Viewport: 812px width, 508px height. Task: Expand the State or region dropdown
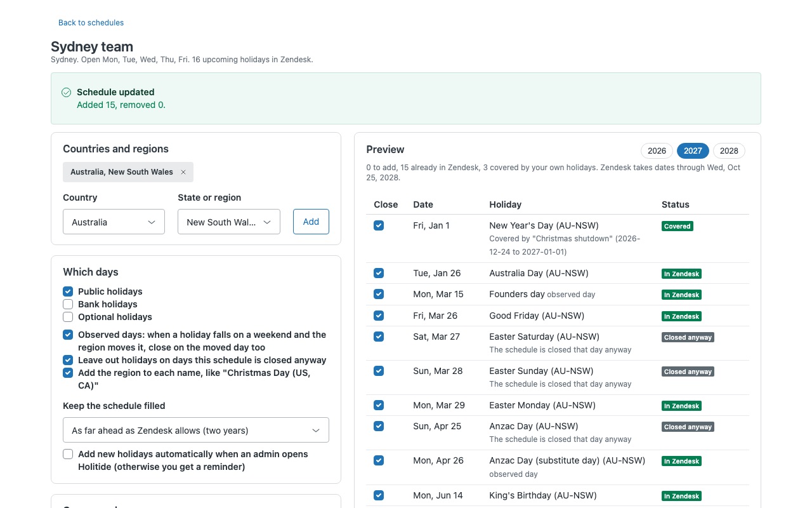[228, 222]
